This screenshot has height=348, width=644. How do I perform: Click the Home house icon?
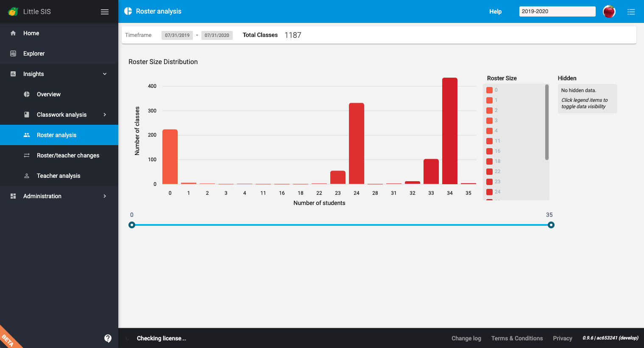pos(13,33)
